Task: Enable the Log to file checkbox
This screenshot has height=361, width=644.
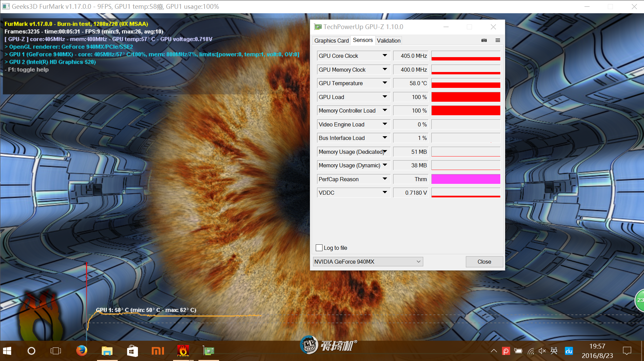Action: pos(319,248)
